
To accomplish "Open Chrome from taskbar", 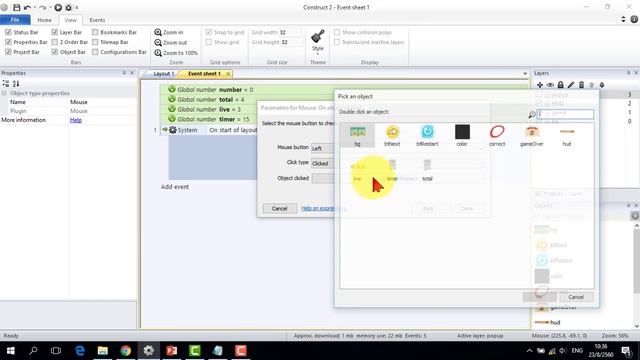I will pyautogui.click(x=126, y=351).
